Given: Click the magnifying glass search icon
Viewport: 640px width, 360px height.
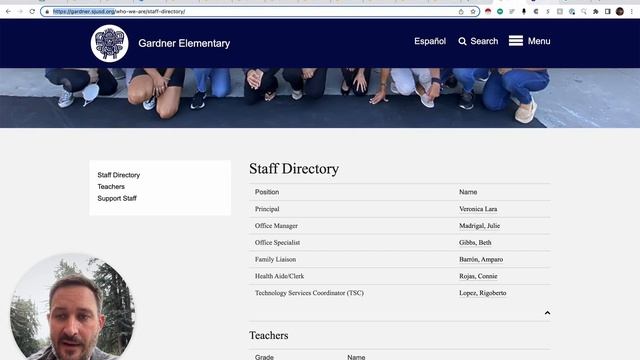Looking at the screenshot, I should click(x=462, y=41).
